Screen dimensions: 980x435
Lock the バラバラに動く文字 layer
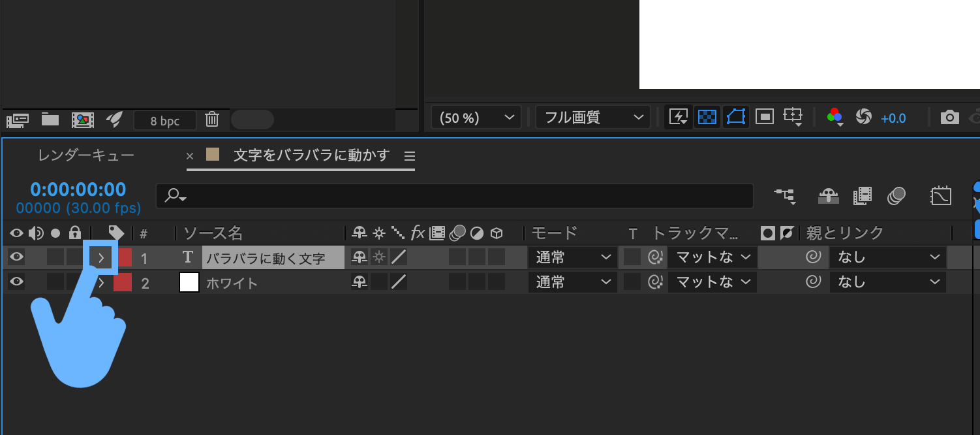[75, 257]
